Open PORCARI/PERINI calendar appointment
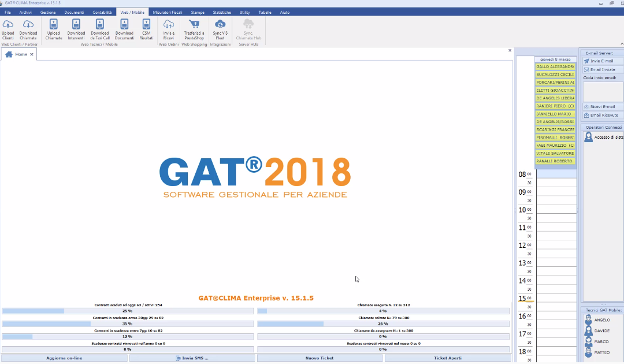 (x=555, y=83)
